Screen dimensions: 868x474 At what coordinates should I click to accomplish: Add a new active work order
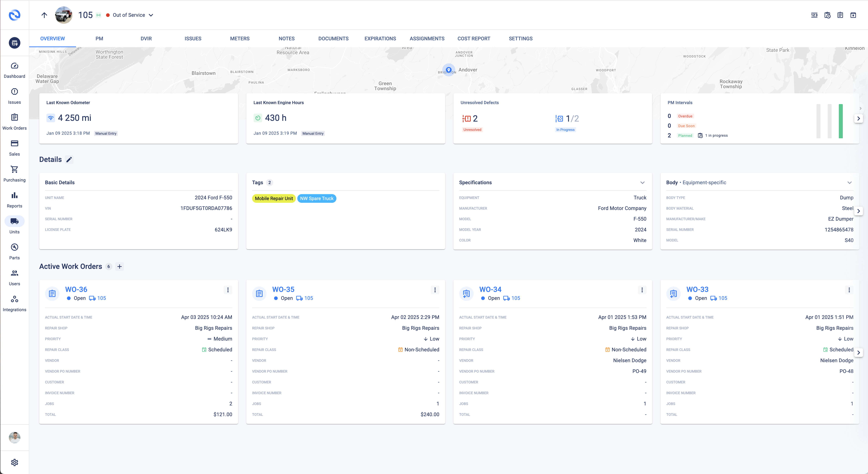(x=120, y=267)
